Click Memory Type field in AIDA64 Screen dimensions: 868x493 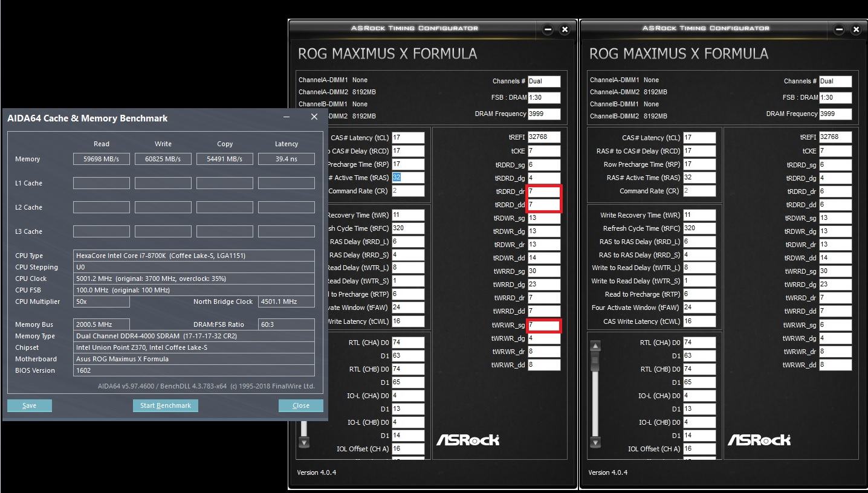click(x=194, y=336)
